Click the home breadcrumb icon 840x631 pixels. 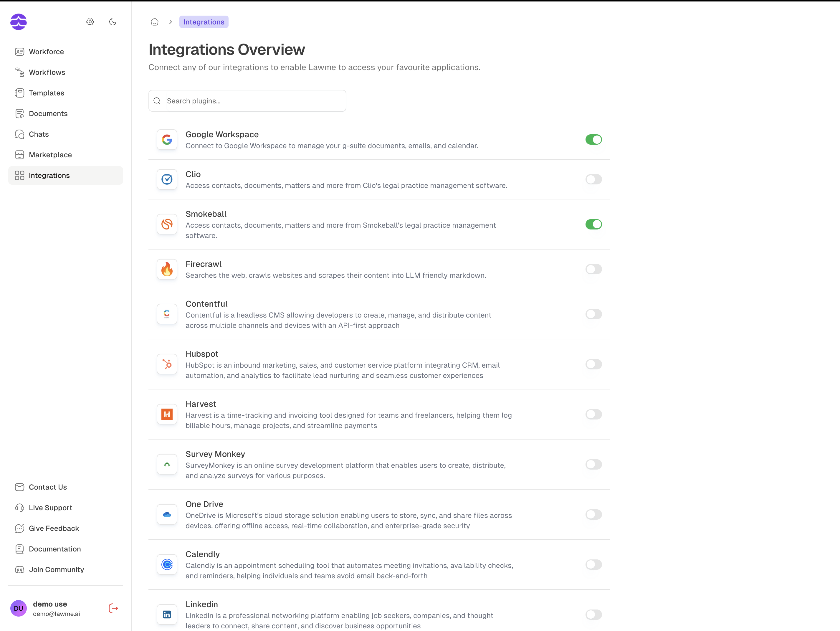click(x=155, y=22)
